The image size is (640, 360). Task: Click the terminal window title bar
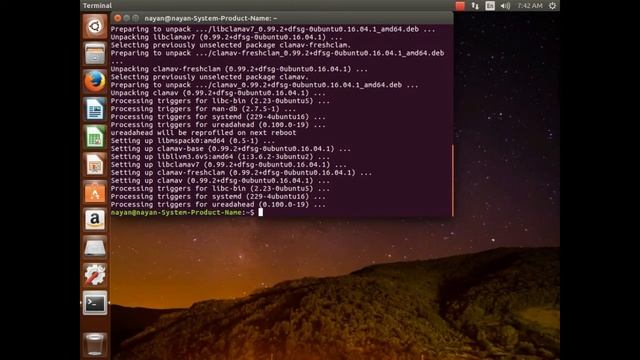282,18
